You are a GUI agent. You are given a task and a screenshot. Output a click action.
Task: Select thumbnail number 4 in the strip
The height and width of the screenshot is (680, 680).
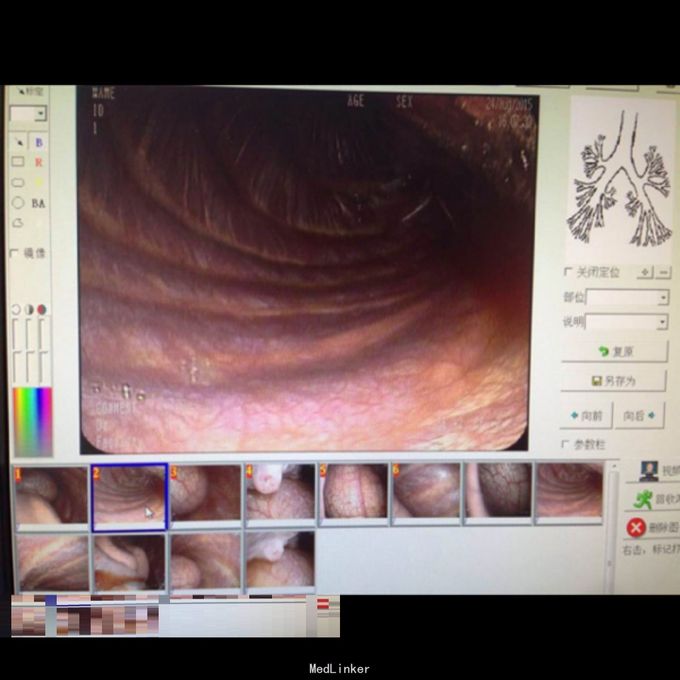coord(280,493)
